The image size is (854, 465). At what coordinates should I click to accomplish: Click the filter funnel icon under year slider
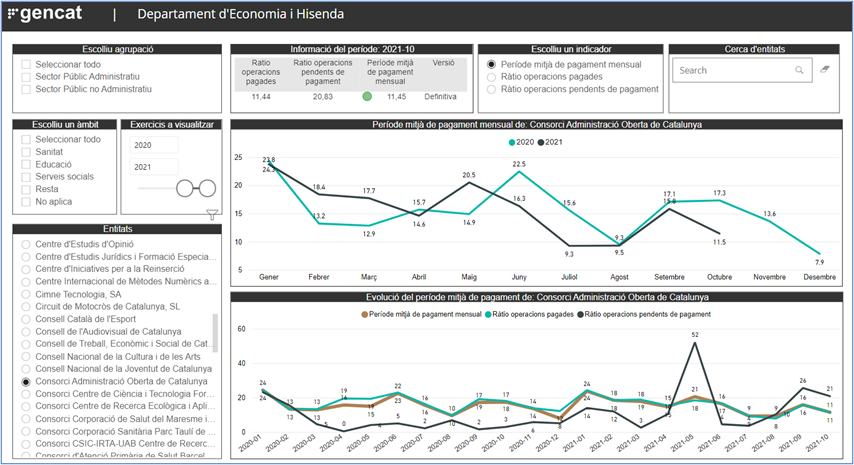(212, 215)
